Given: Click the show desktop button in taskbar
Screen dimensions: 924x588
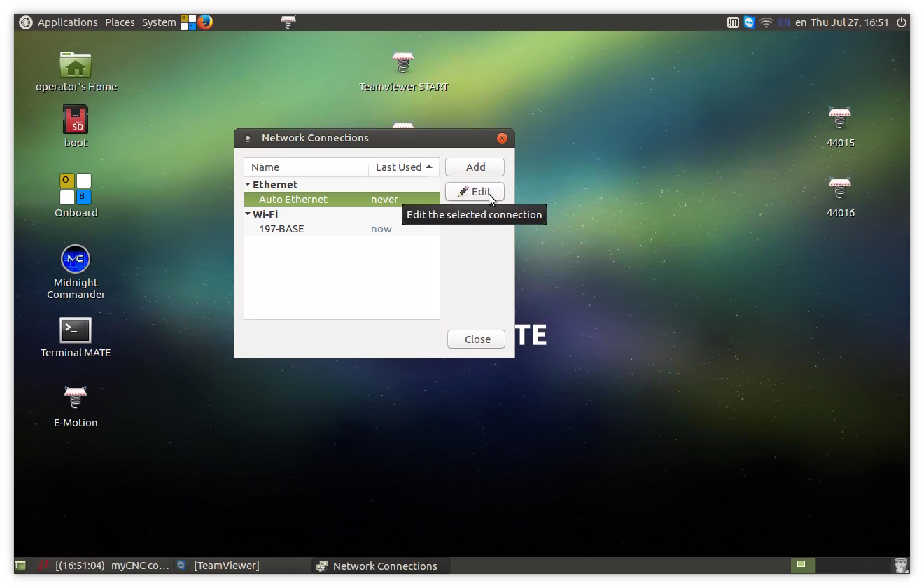Looking at the screenshot, I should (x=20, y=566).
